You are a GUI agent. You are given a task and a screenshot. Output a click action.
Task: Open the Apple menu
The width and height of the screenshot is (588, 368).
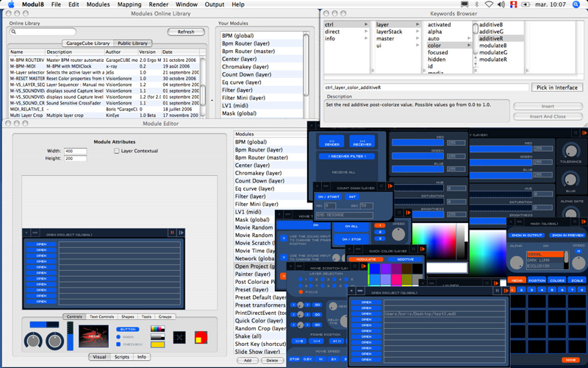coord(11,4)
